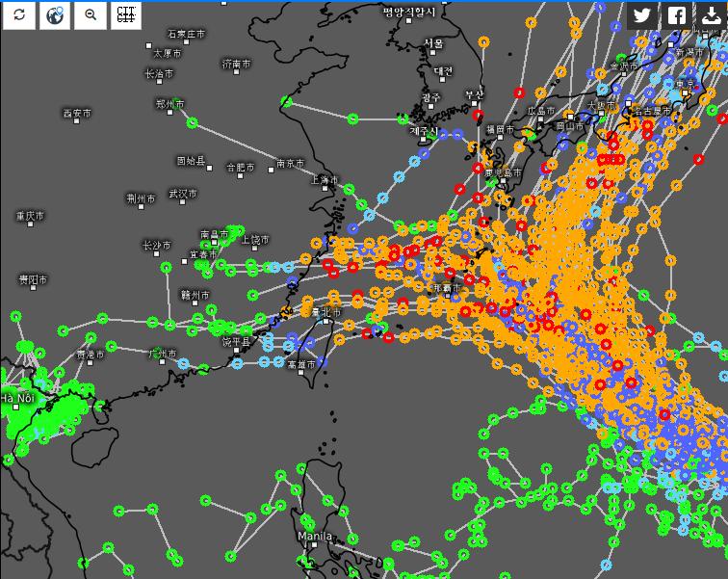Click the refresh map icon
The image size is (728, 579).
[19, 15]
